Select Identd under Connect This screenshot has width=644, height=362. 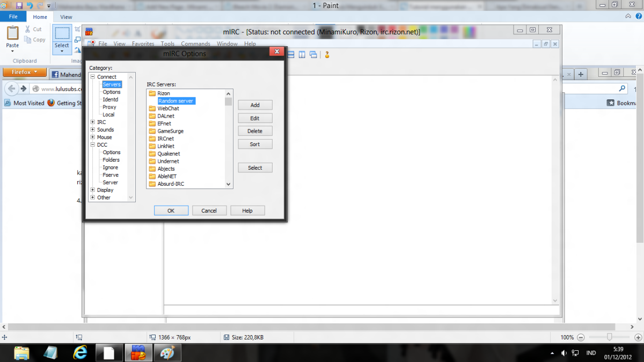[111, 99]
